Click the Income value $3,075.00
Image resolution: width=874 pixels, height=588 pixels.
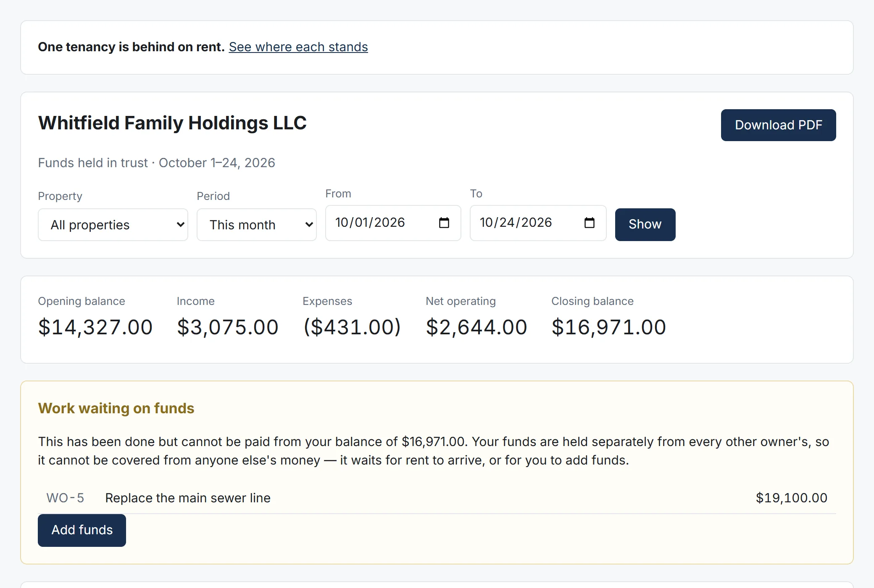click(228, 327)
